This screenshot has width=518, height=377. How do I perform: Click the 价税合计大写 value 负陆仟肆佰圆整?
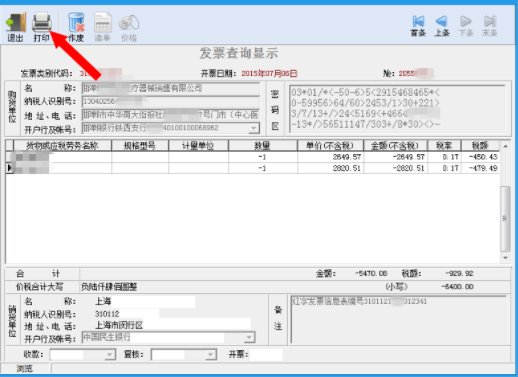pos(109,287)
